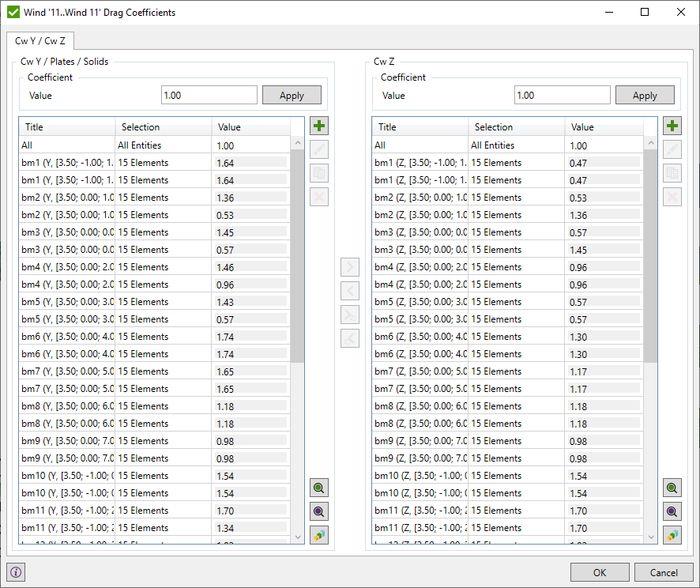Click the colored cubes icon below the Cw Z table
700x588 pixels.
(672, 535)
